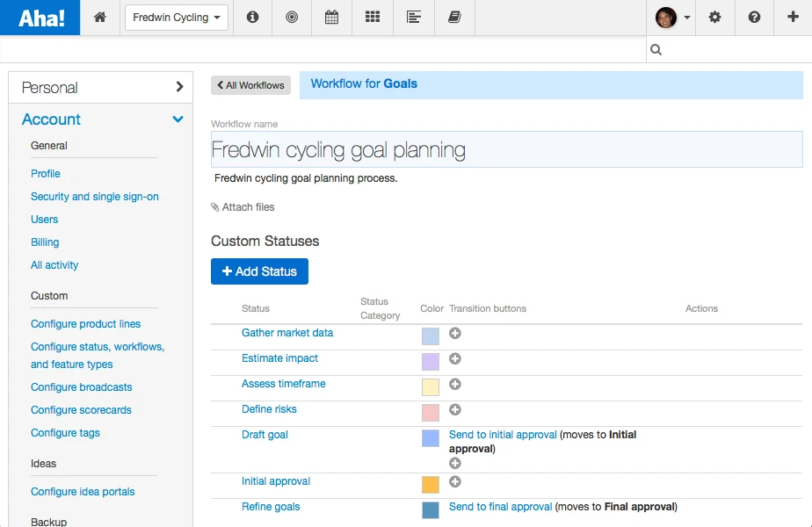Open Configure scorecards
The width and height of the screenshot is (812, 527).
point(82,409)
